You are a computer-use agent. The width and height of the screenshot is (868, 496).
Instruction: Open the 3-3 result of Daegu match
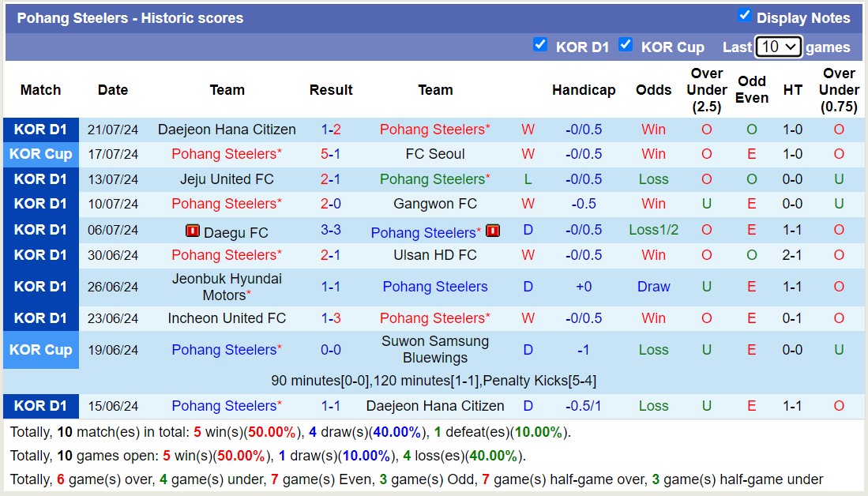pyautogui.click(x=331, y=231)
